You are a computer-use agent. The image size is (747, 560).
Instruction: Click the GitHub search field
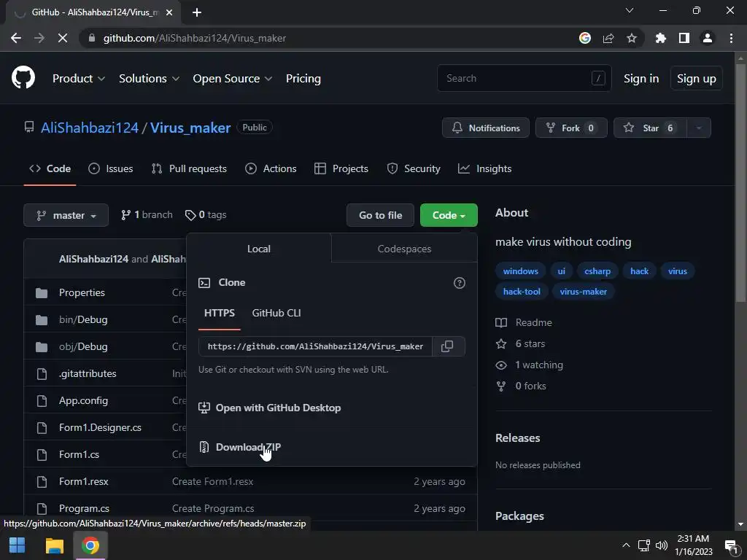coord(524,78)
